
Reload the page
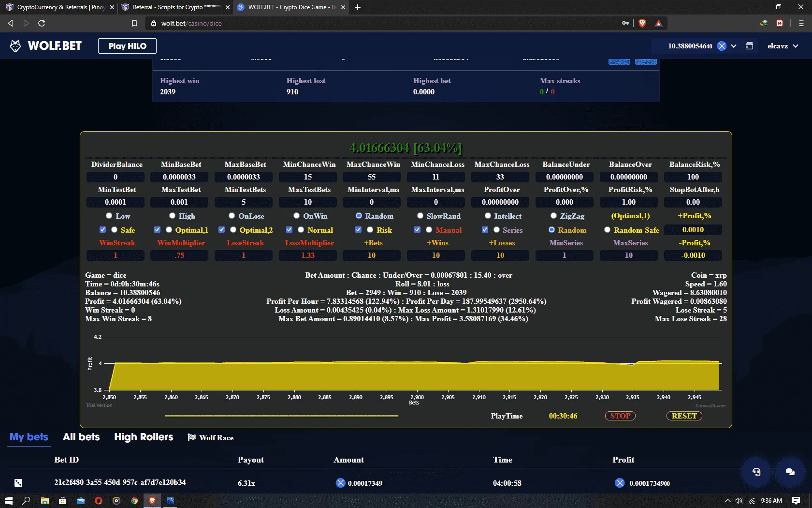pos(42,23)
